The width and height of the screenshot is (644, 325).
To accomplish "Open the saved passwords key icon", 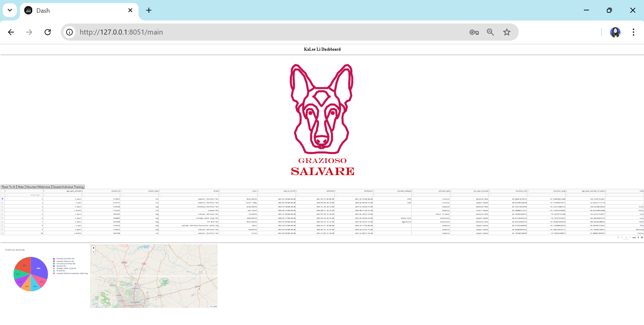I will (x=474, y=32).
